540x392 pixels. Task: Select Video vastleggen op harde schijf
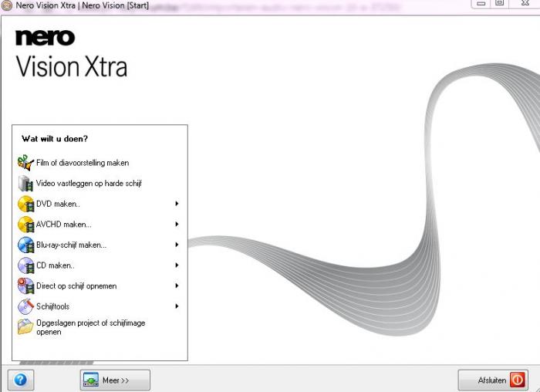pyautogui.click(x=89, y=183)
